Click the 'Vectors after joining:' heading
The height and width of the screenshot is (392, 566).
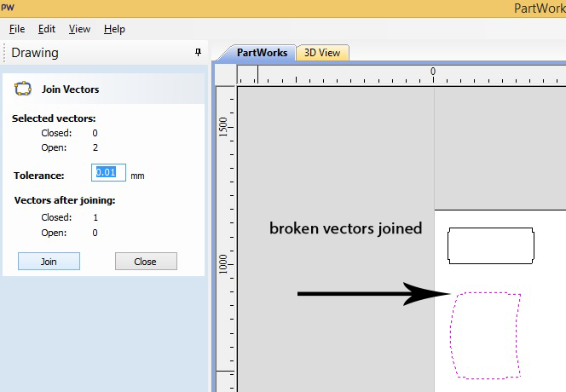(65, 200)
